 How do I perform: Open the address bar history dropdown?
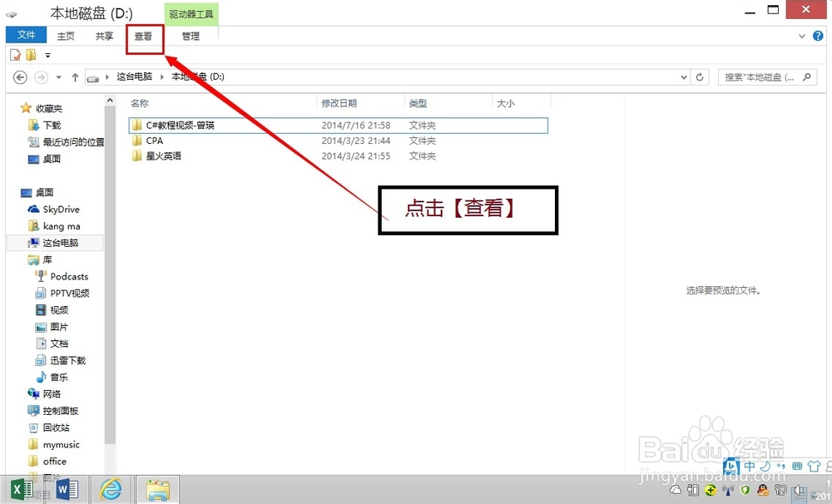(684, 77)
